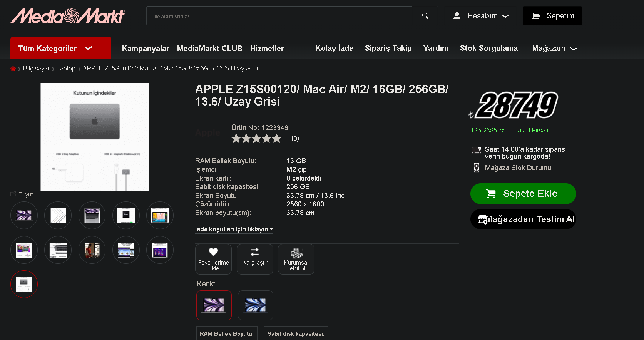Viewport: 644px width, 340px height.
Task: Click the main box-contents product image
Action: click(x=95, y=137)
